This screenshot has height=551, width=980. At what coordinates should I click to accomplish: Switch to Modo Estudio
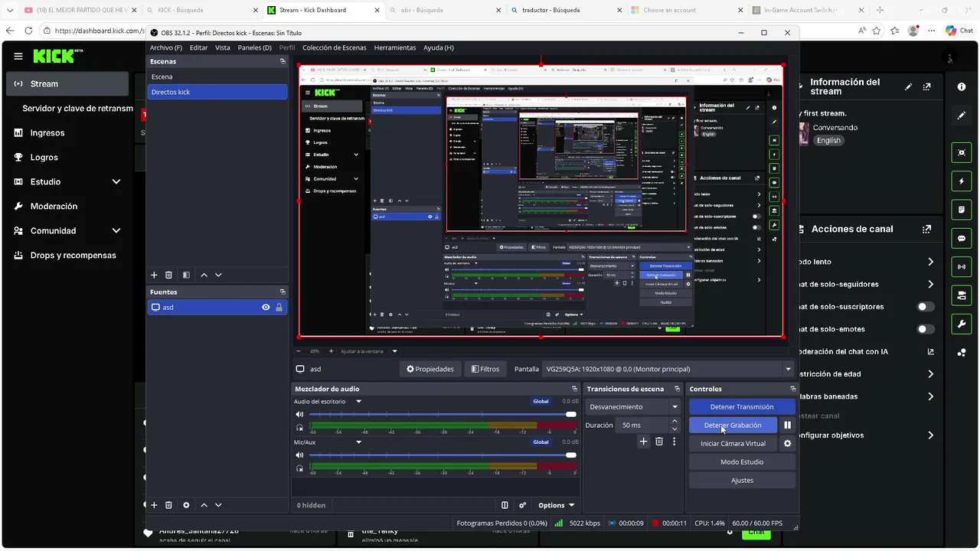(x=742, y=462)
